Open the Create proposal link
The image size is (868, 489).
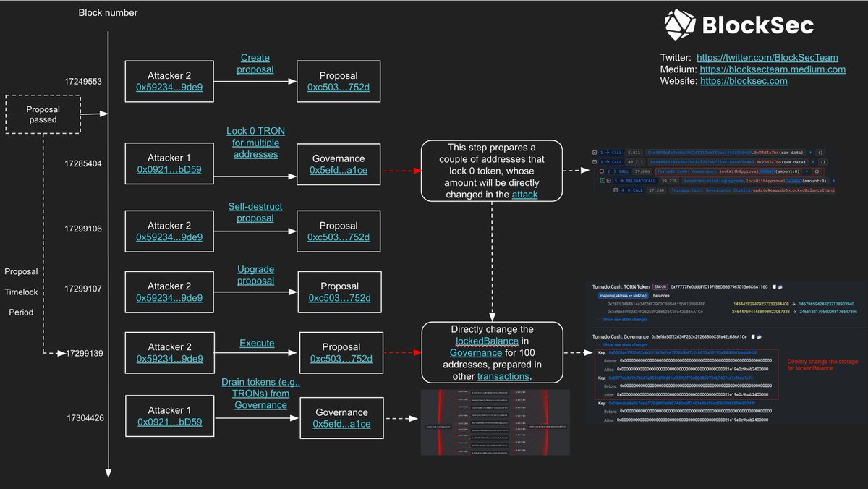(x=255, y=64)
